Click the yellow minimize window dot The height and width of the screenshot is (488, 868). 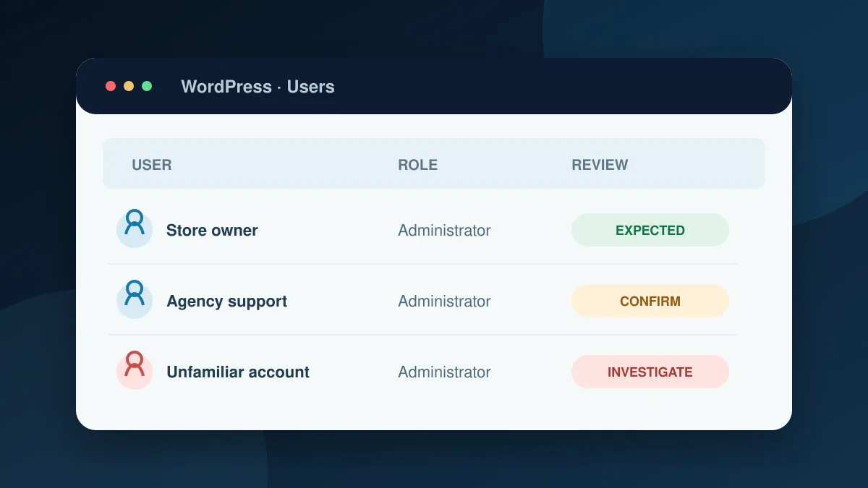129,86
